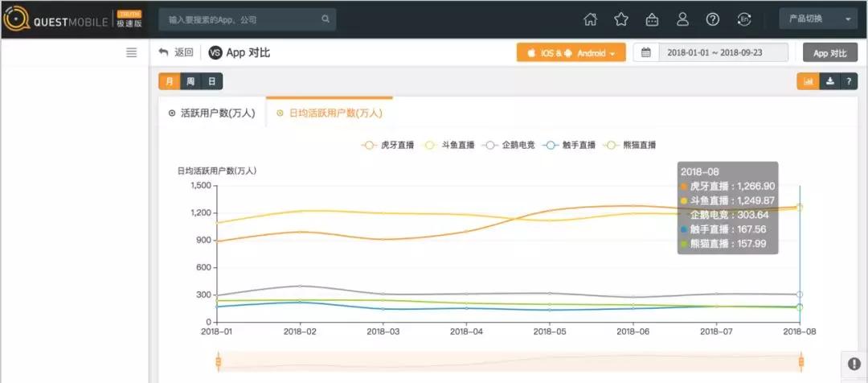Viewport: 868px width, 383px height.
Task: Click y-axis title 日均活跃用户数(万人)
Action: pos(217,171)
